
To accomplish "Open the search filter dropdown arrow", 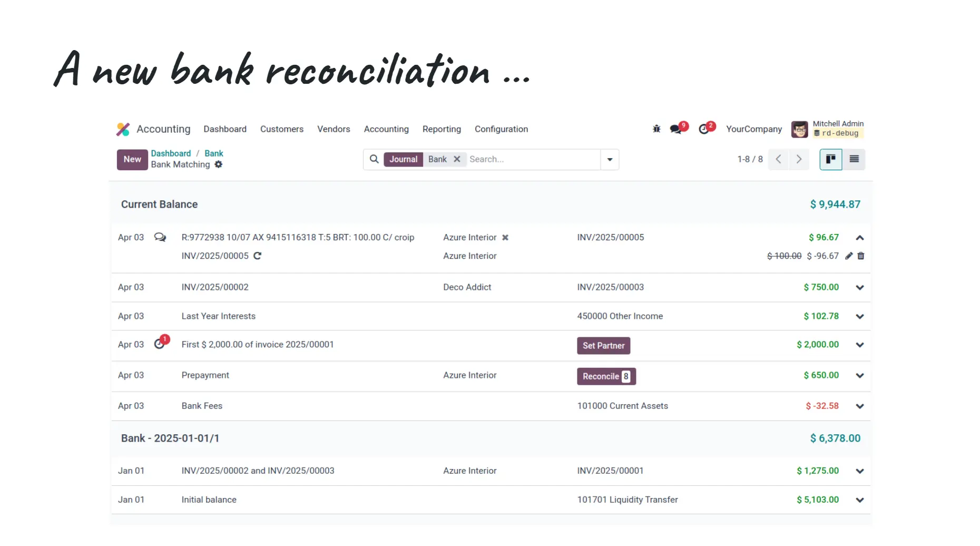I will point(610,159).
